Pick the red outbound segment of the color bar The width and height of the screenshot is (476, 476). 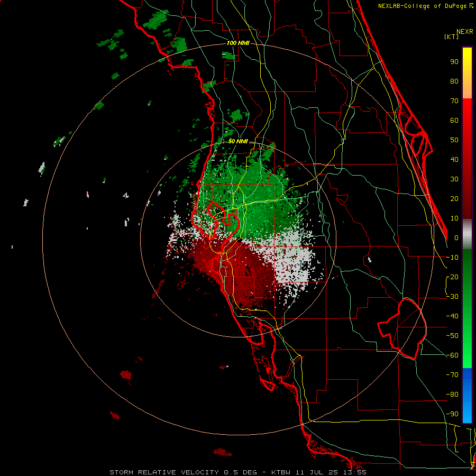tap(467, 159)
